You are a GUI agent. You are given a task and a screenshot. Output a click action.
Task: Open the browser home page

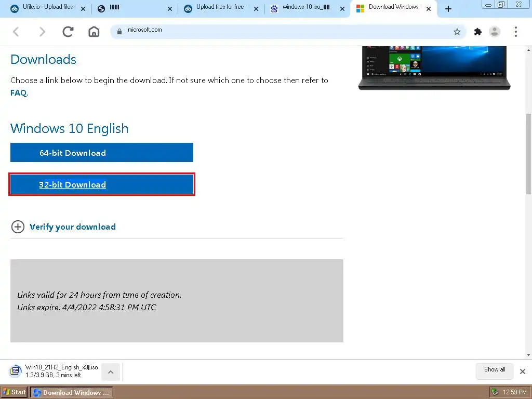pyautogui.click(x=94, y=32)
